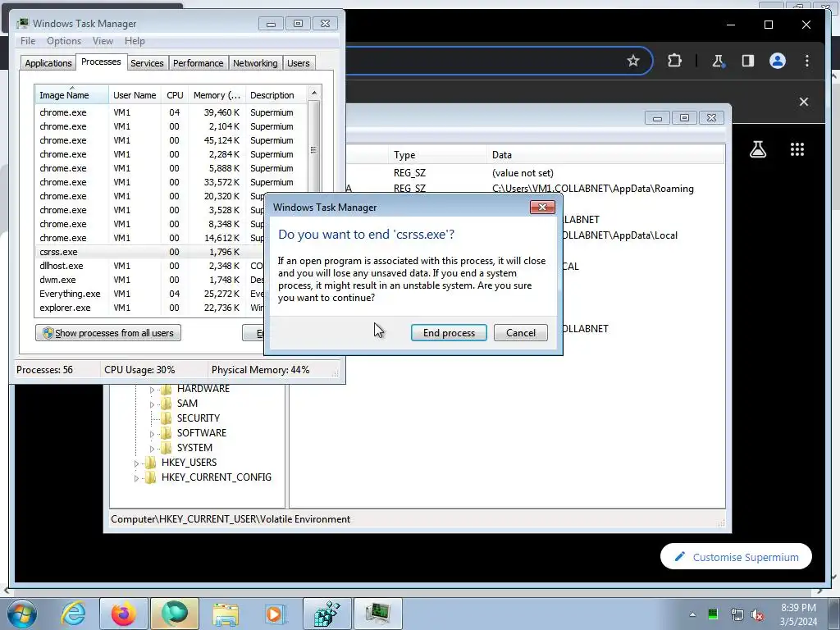Open the Help menu in Task Manager
840x630 pixels.
135,41
